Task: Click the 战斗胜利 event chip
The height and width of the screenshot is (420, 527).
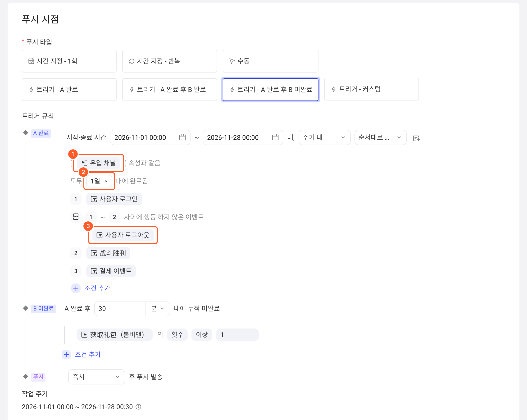Action: (108, 253)
